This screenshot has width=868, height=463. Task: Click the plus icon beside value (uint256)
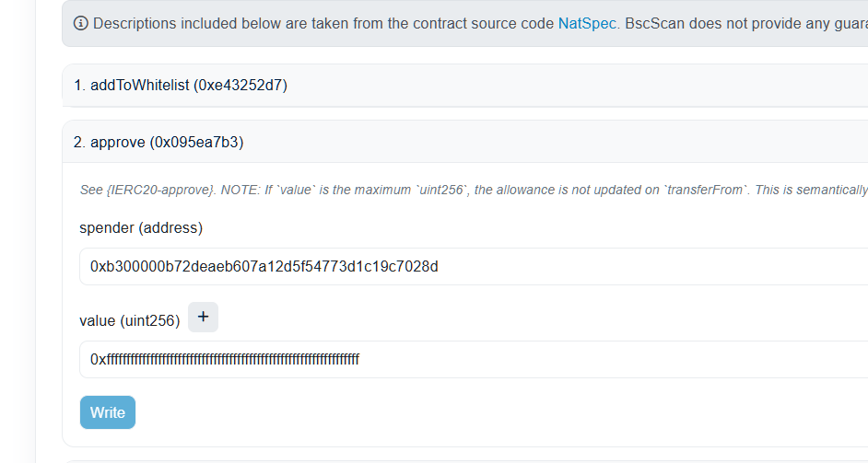pos(203,317)
